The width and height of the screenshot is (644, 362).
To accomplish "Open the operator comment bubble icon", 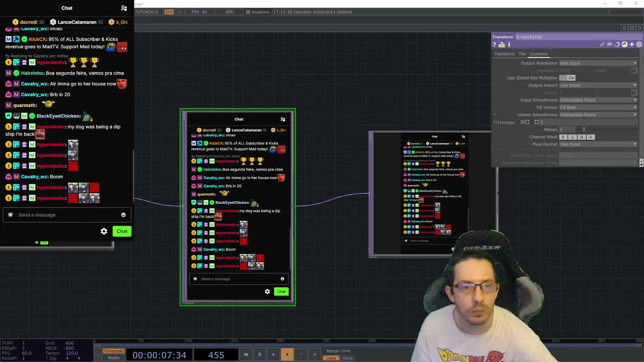I will pos(610,45).
